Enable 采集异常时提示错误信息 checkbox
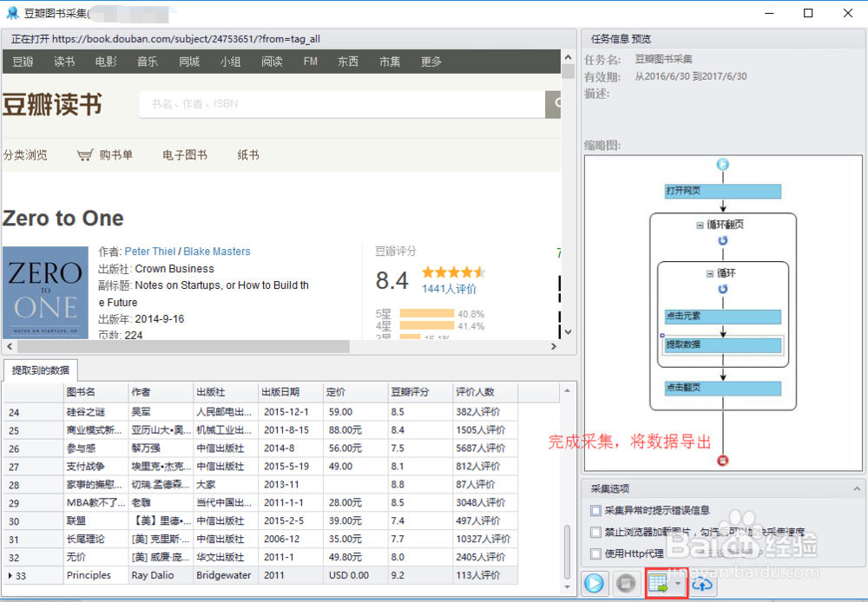Image resolution: width=868 pixels, height=602 pixels. 595,510
